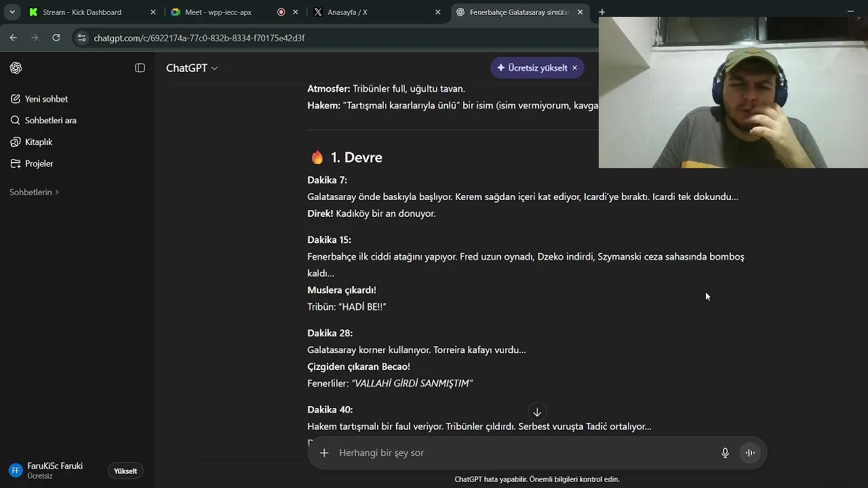Click the Dakika 28: label
Viewport: 868px width, 488px height.
point(330,333)
